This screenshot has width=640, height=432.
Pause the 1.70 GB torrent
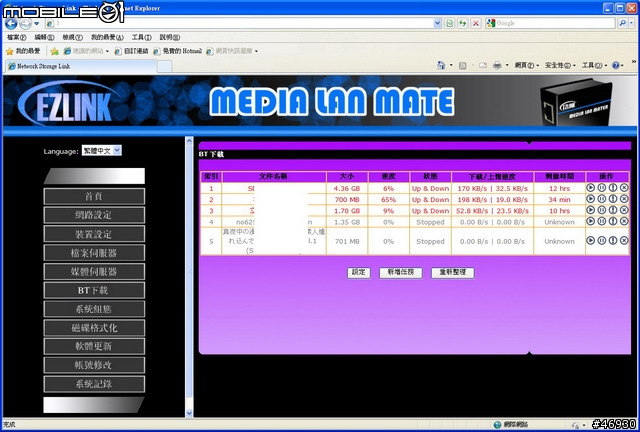pyautogui.click(x=602, y=210)
